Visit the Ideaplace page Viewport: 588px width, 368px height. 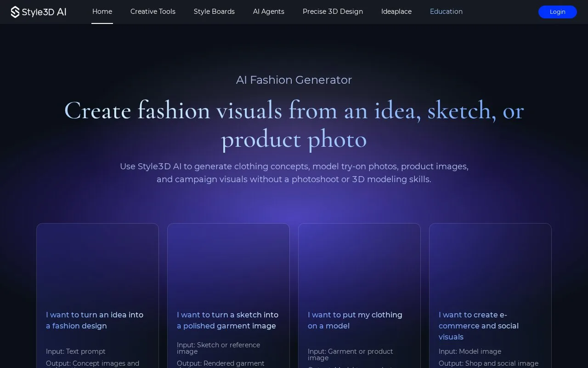[x=396, y=11]
